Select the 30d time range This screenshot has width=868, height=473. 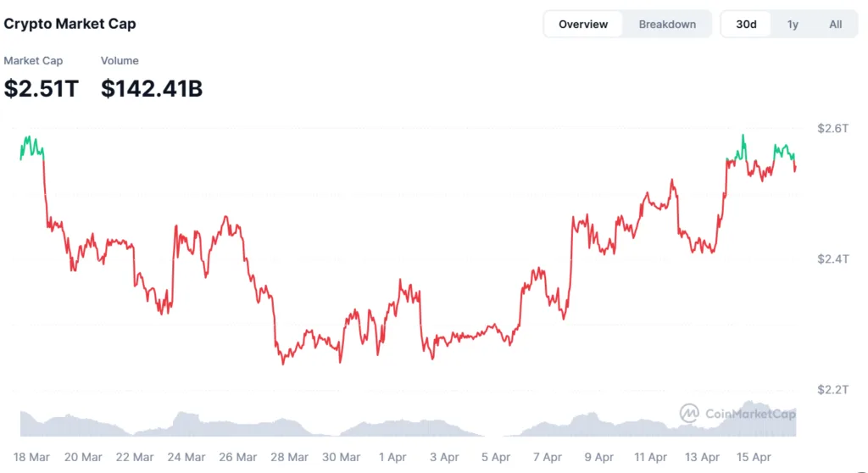746,25
